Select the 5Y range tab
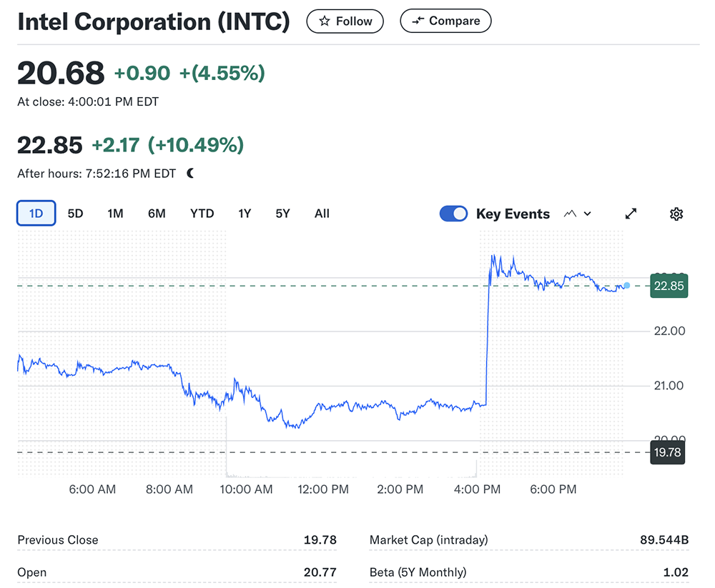Viewport: 715px width, 588px height. pos(282,214)
